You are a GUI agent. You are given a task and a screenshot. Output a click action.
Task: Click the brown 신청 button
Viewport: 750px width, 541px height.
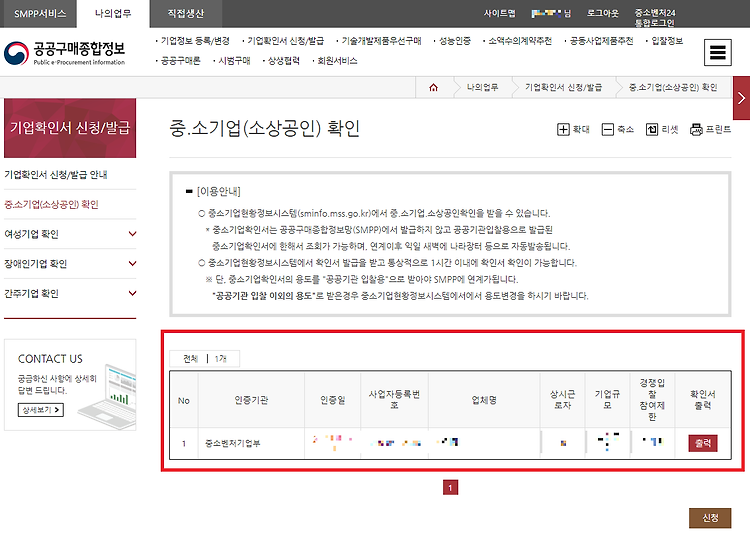click(710, 518)
